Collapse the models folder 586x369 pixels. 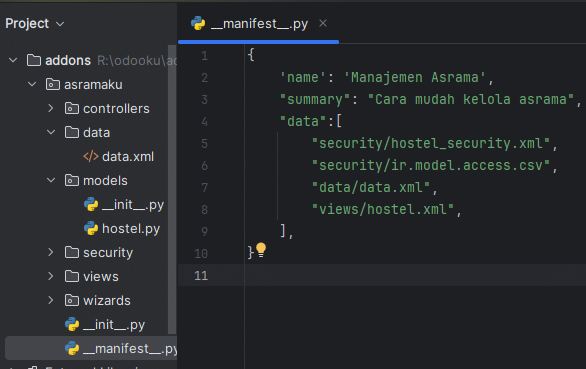(x=51, y=181)
